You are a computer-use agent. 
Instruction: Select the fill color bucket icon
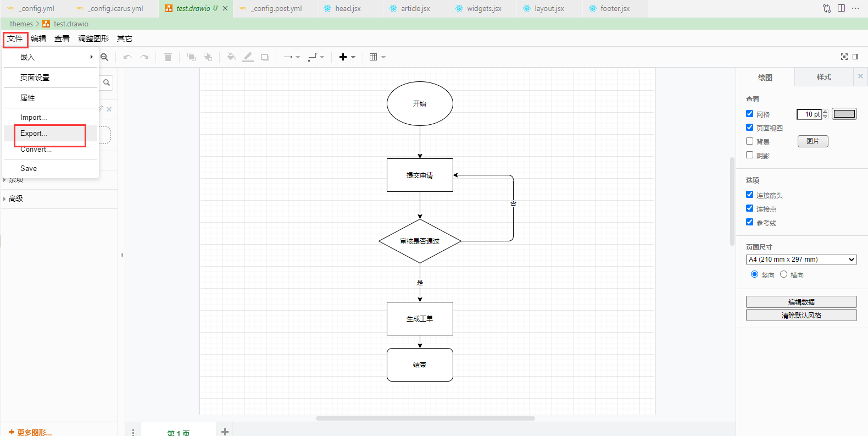point(231,57)
